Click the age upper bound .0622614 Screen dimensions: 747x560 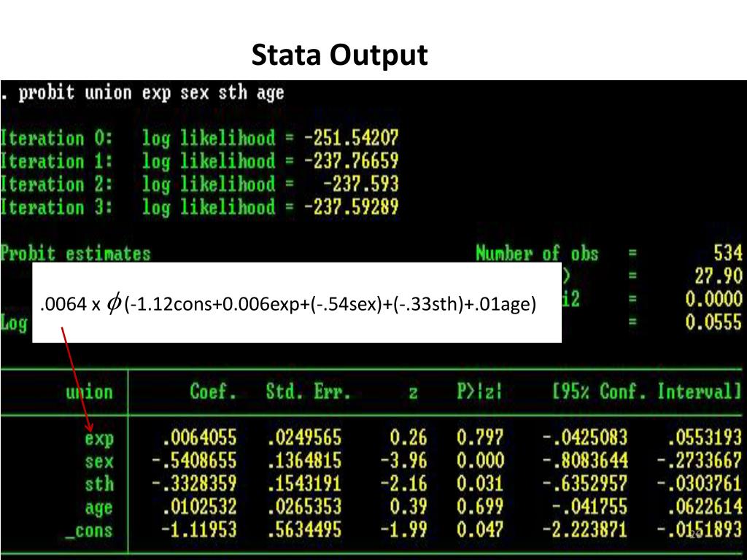tap(704, 507)
